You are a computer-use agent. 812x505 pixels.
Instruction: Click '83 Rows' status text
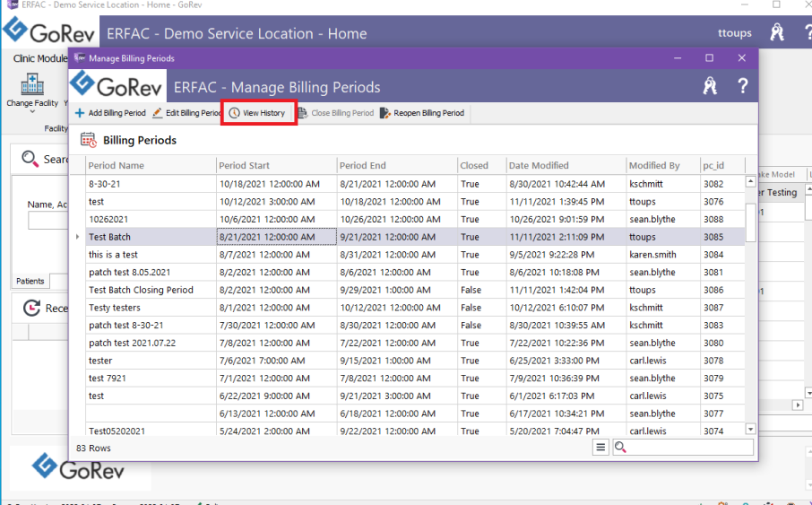(x=93, y=448)
